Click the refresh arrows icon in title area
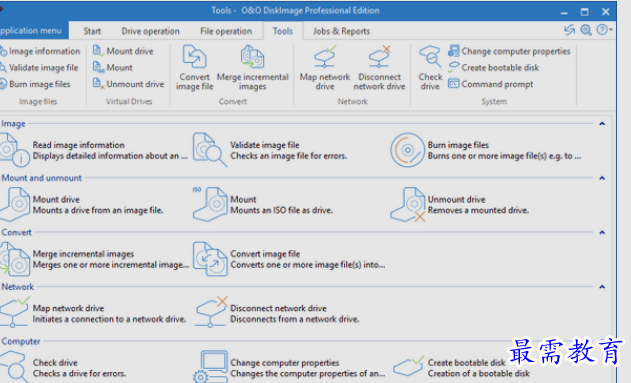Viewport: 631px width, 383px height. (x=569, y=30)
